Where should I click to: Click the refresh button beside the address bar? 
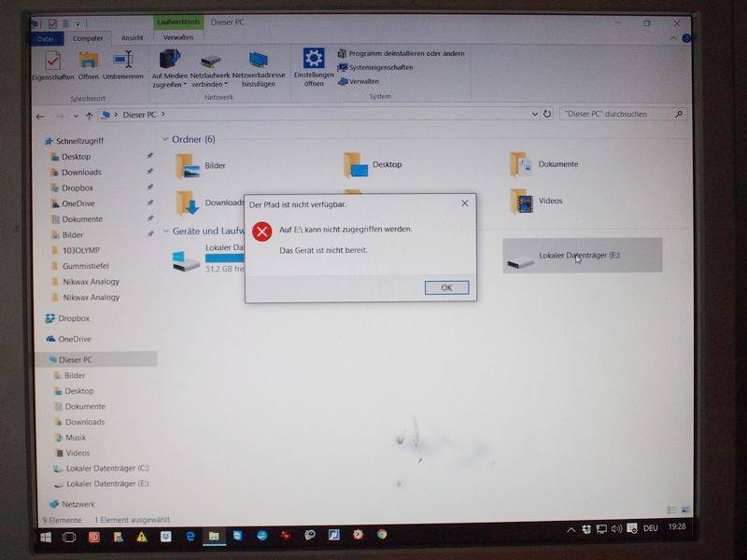coord(547,115)
